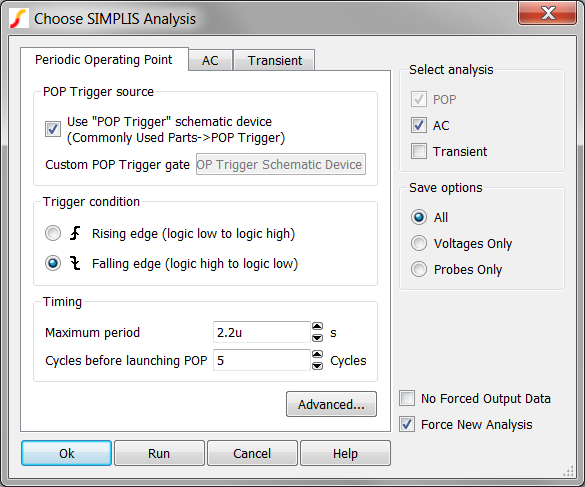Check the No Forced Output Data box

point(407,398)
